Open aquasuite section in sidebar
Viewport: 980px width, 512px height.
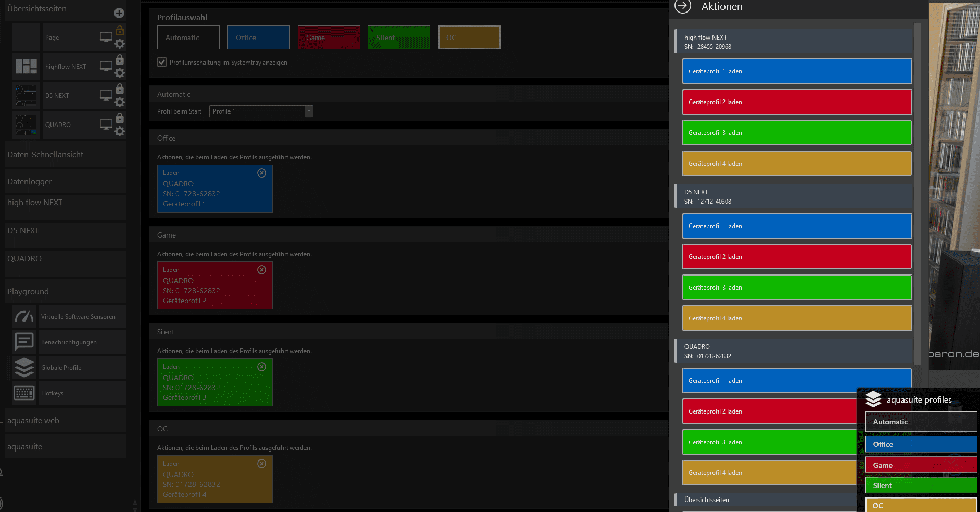point(66,446)
